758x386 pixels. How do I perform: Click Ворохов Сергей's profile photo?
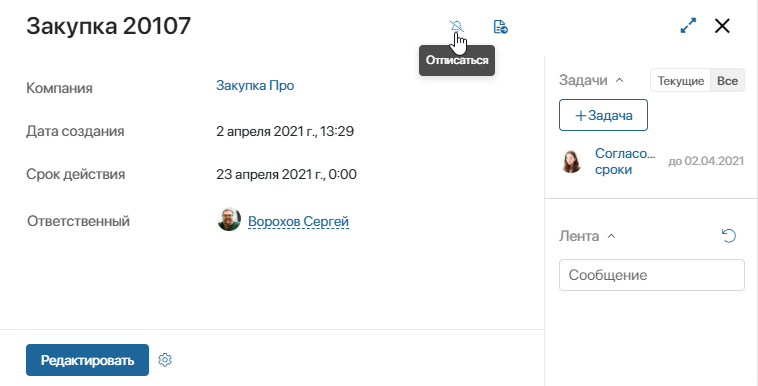(x=229, y=220)
